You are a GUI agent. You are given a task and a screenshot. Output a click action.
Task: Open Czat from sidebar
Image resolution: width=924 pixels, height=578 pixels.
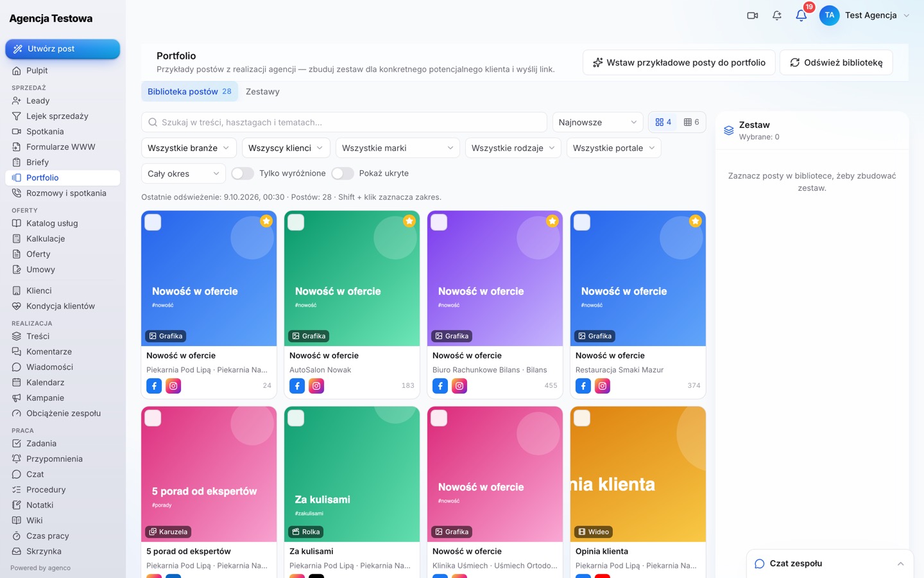[63, 475]
